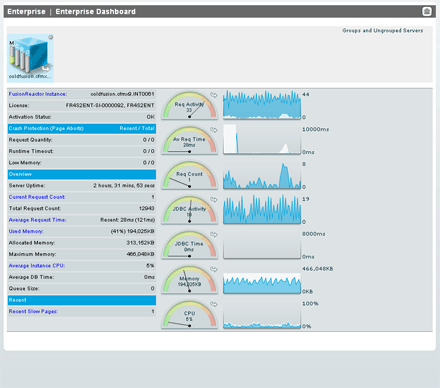Open the FusionReactor Instance link
Image resolution: width=440 pixels, height=388 pixels.
[x=38, y=94]
